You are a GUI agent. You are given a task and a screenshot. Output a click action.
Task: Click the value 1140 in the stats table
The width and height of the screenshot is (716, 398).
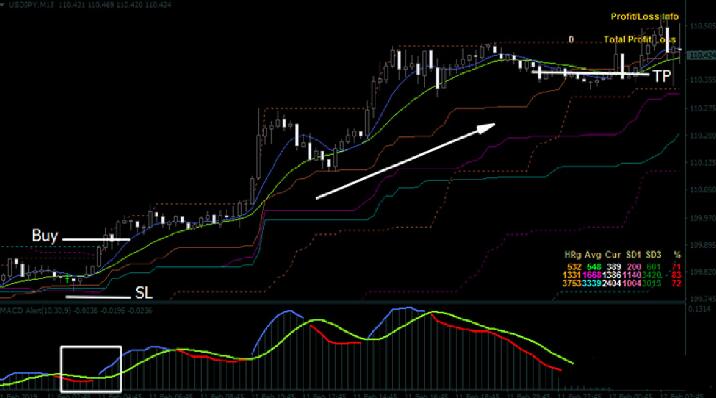coord(632,275)
